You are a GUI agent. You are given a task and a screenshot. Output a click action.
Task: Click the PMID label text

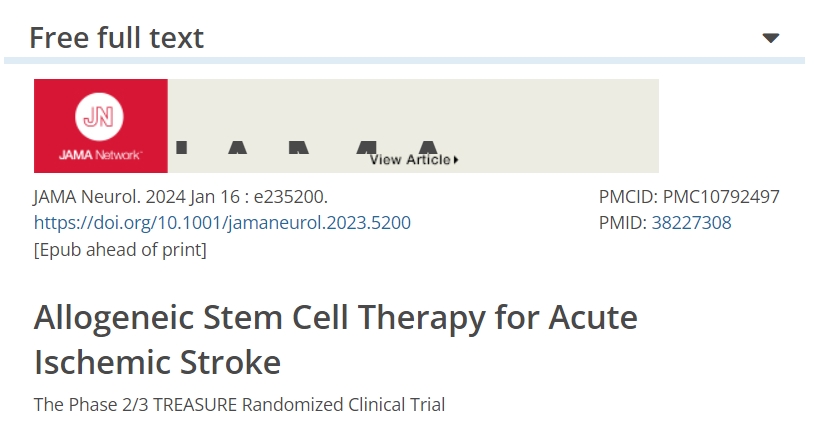tap(622, 223)
